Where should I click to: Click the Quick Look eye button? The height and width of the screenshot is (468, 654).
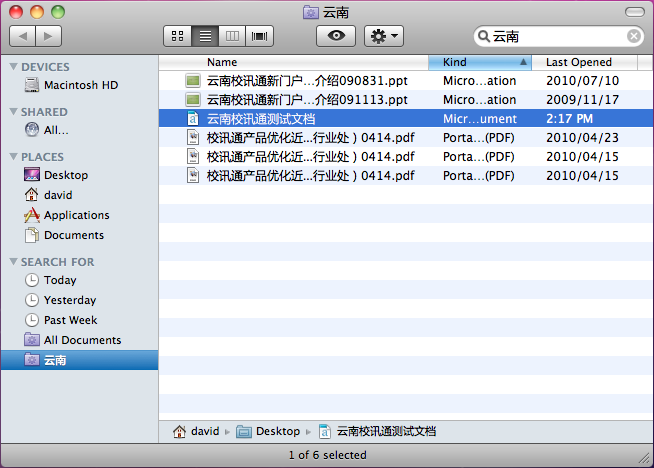tap(336, 36)
